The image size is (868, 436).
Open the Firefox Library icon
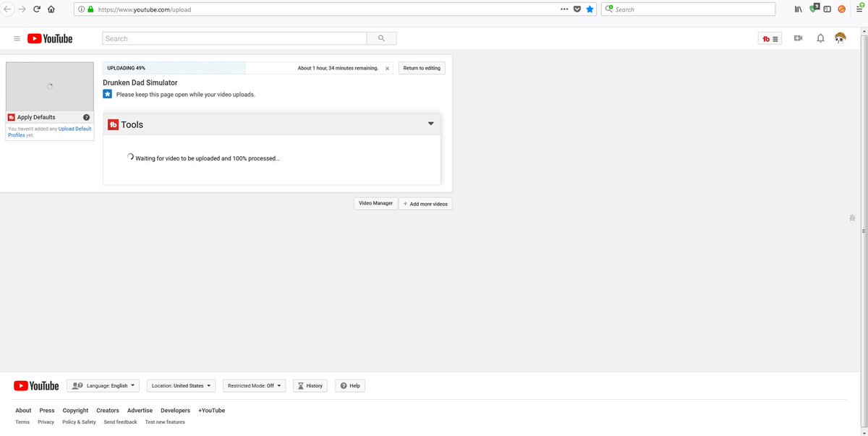pos(799,9)
